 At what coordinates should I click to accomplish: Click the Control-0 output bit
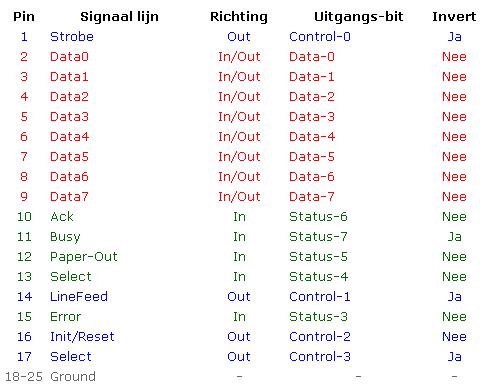(320, 37)
